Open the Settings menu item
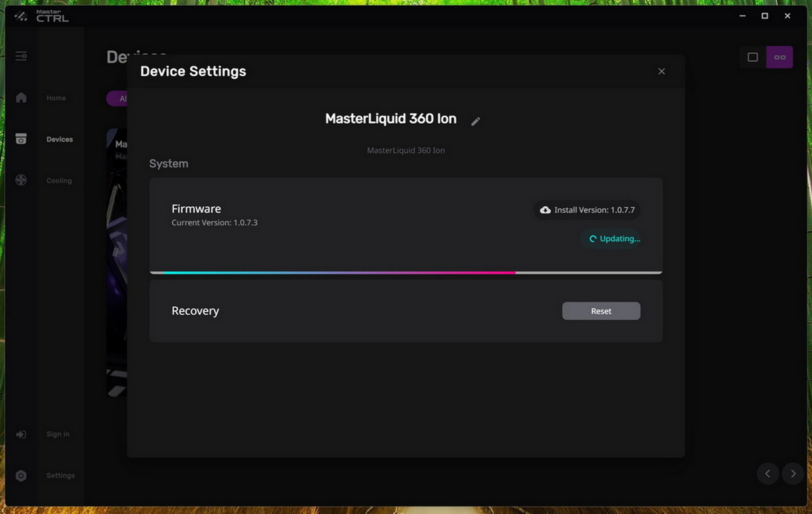 (60, 475)
